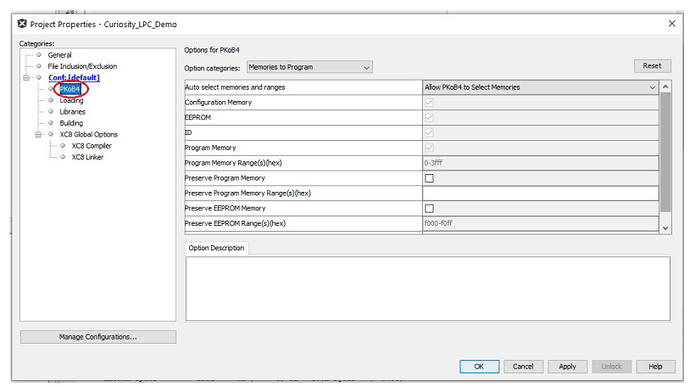Select the PKoB4 tree node
Screen dimensions: 690x386
point(70,89)
